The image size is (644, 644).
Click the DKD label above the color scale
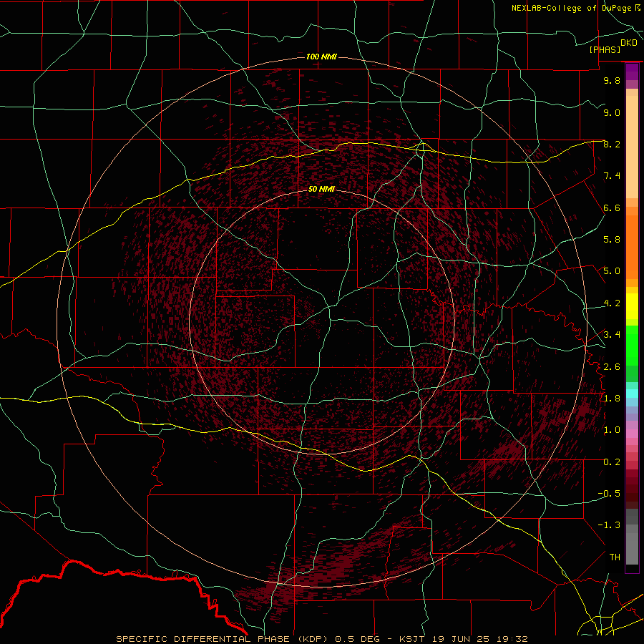[628, 43]
